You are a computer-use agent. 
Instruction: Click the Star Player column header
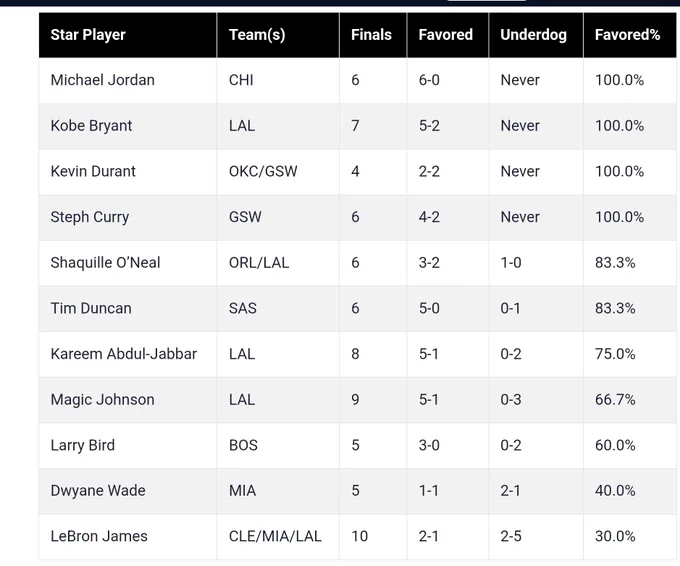click(128, 35)
